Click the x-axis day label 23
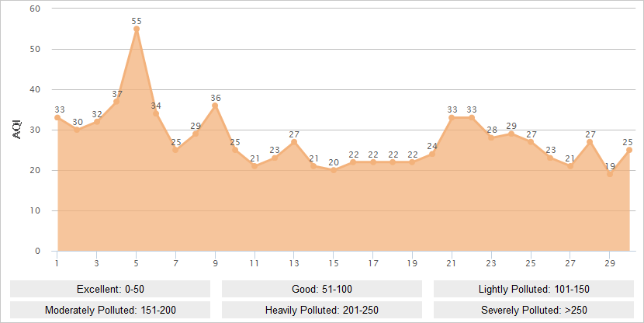Viewport: 644px width, 323px height. pos(491,263)
